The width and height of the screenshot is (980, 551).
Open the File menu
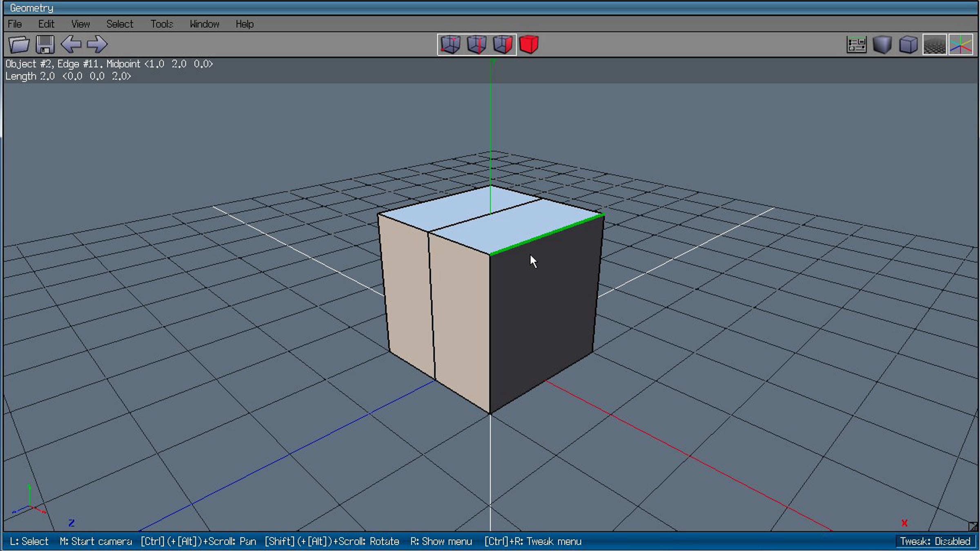tap(15, 24)
